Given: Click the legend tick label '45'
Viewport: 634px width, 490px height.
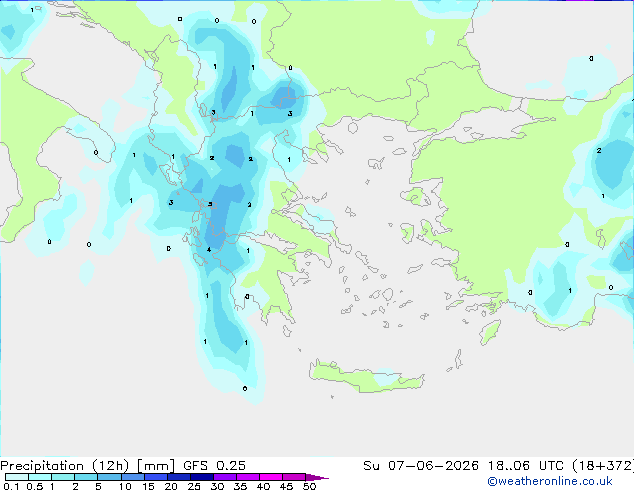Looking at the screenshot, I should 286,486.
